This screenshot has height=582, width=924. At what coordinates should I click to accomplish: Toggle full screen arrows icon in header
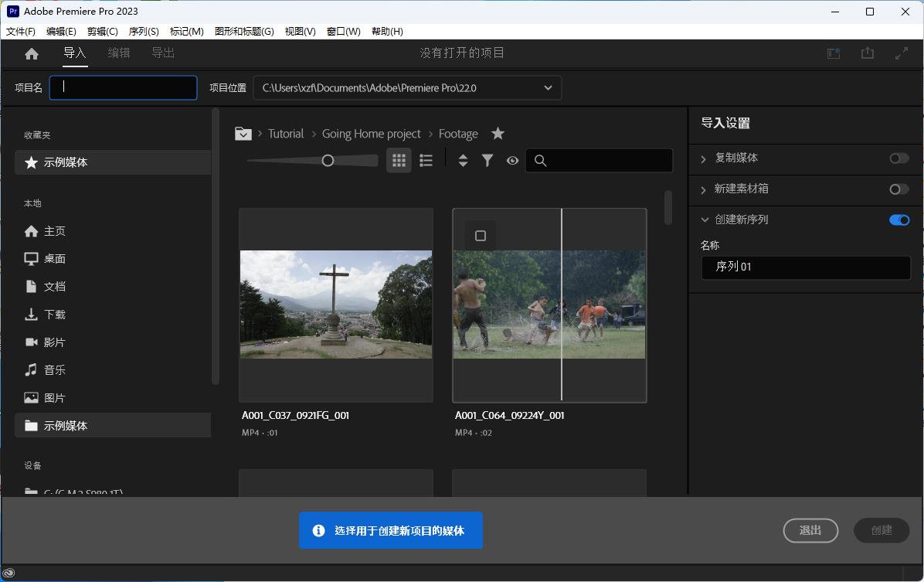pos(901,53)
